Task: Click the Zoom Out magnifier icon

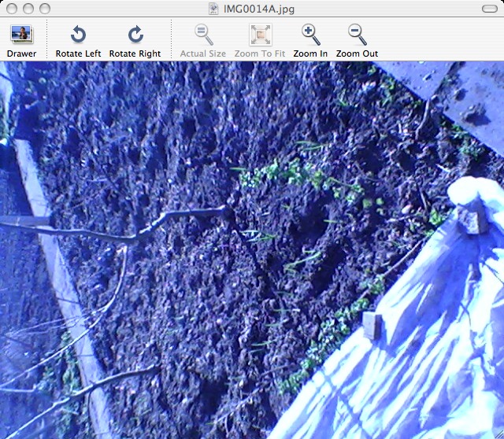Action: (x=357, y=35)
